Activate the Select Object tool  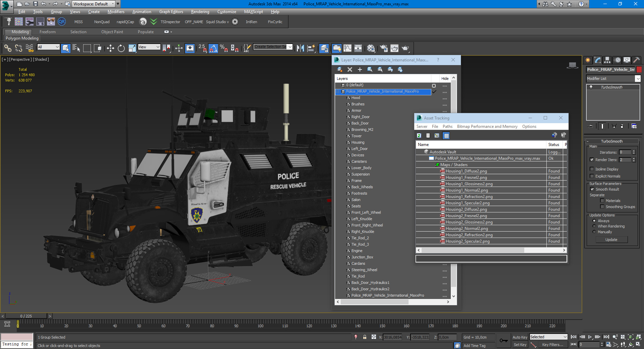tap(65, 48)
